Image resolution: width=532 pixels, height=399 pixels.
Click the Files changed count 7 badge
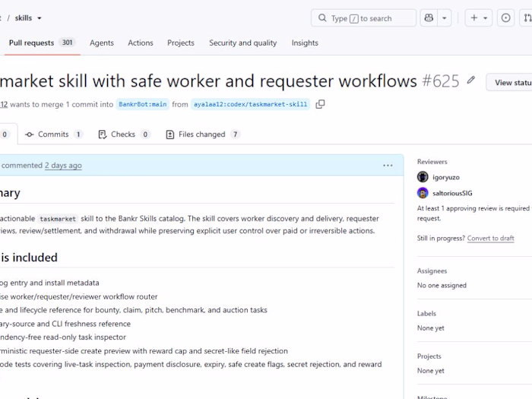235,135
